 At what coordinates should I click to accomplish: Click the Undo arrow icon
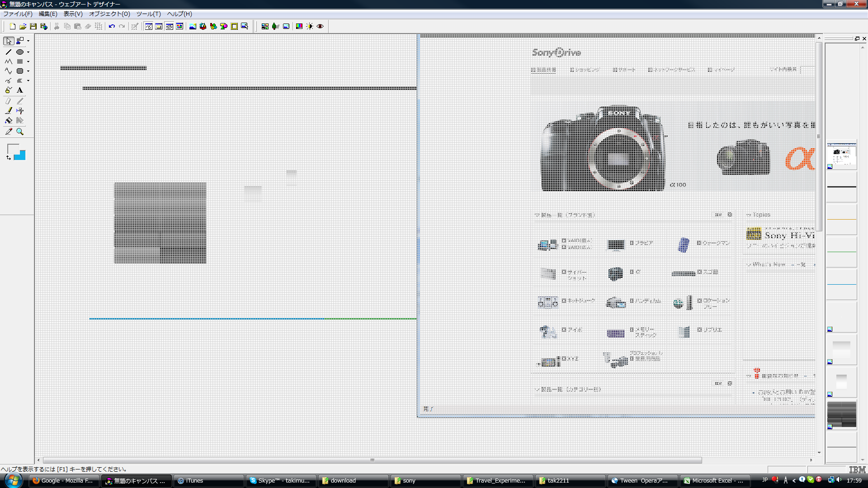pos(112,26)
